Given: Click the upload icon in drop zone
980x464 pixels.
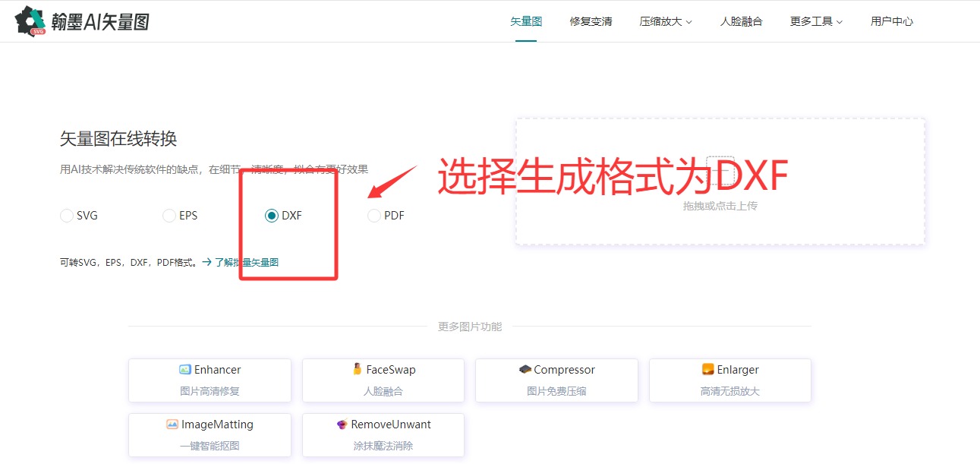Looking at the screenshot, I should coord(720,172).
